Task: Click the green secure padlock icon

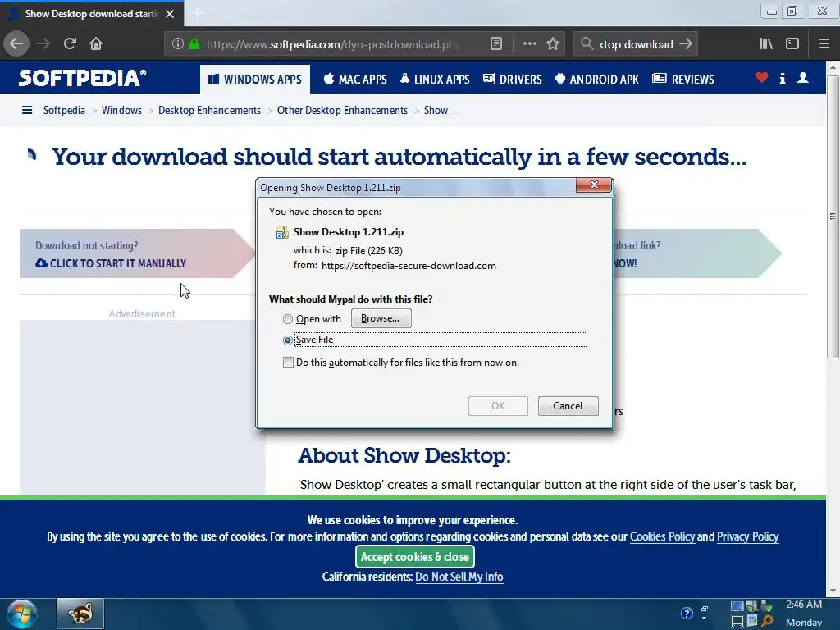Action: click(194, 44)
